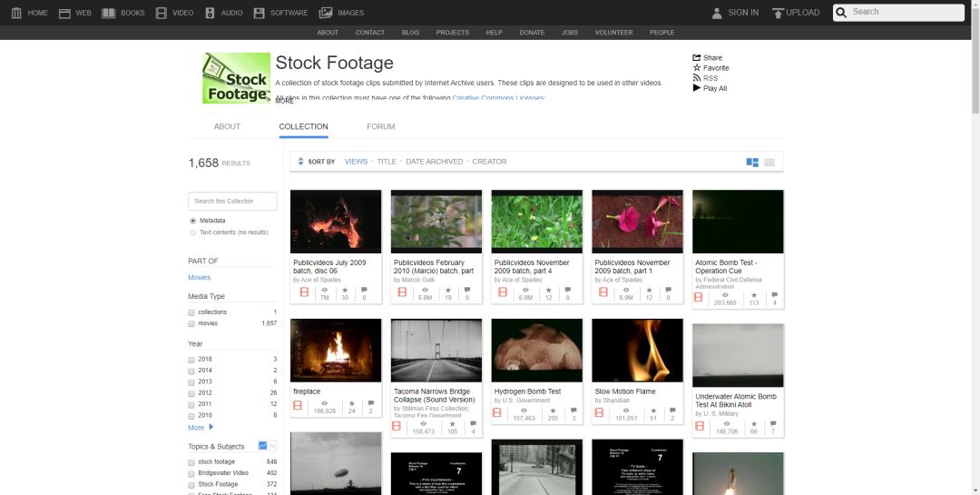Check the movies media type checkbox
980x495 pixels.
[191, 323]
